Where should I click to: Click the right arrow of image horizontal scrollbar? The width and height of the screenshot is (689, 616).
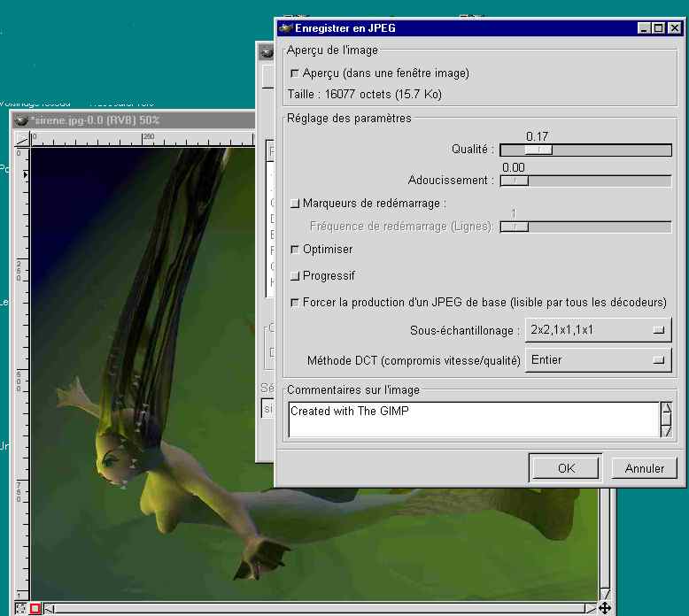point(591,609)
